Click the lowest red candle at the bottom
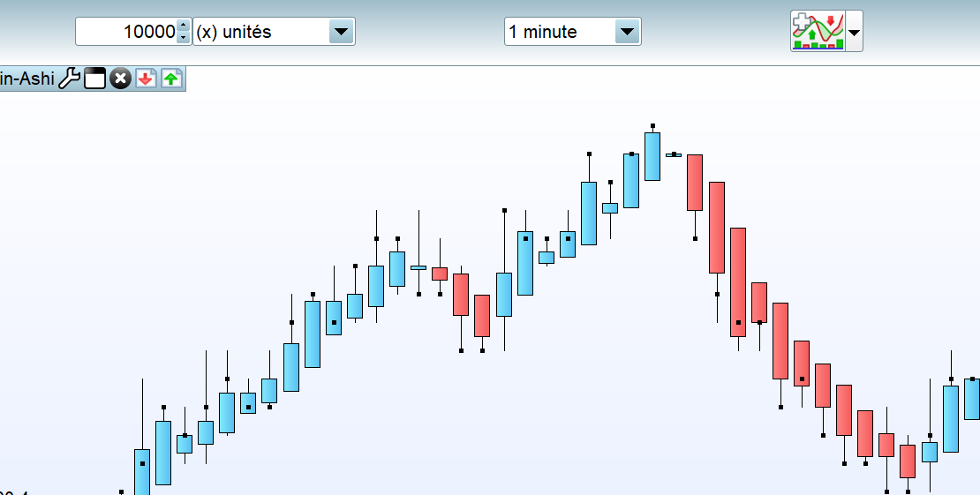980x495 pixels. [x=908, y=461]
